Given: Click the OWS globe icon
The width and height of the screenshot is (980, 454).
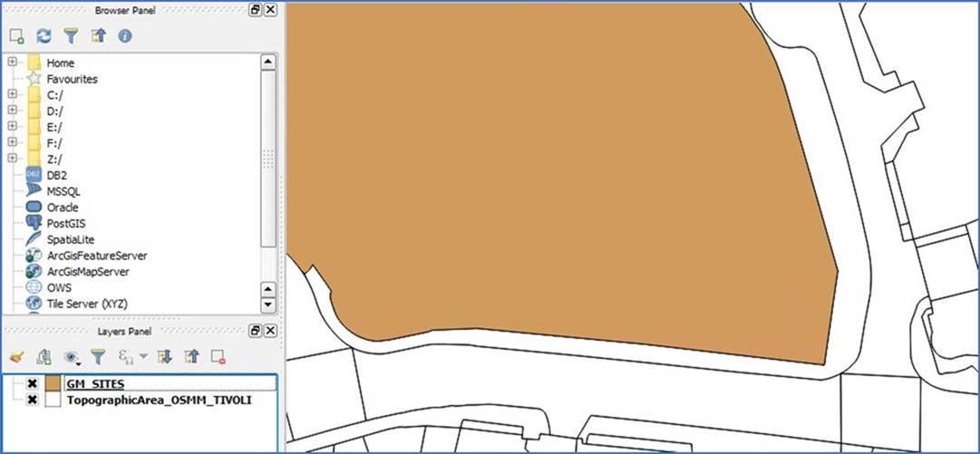Looking at the screenshot, I should pyautogui.click(x=34, y=287).
